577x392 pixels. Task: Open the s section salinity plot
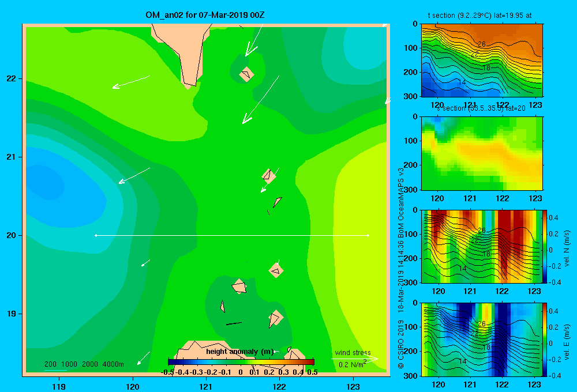[x=482, y=153]
